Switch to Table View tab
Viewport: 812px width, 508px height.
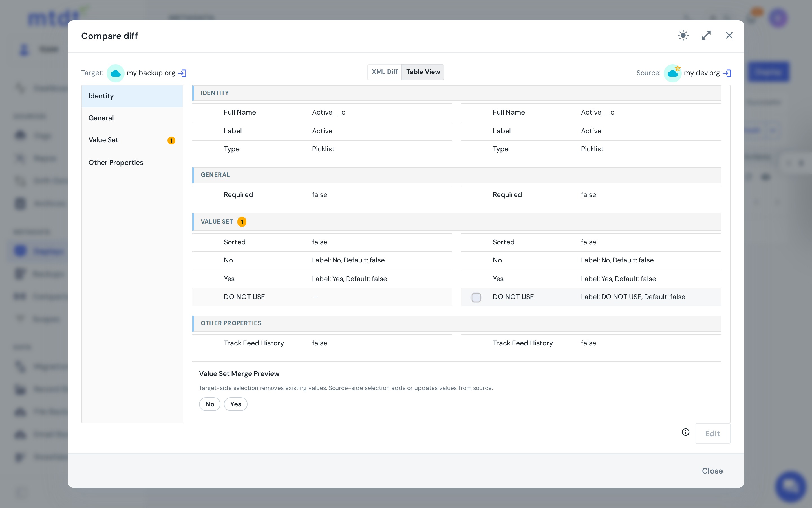pyautogui.click(x=423, y=72)
